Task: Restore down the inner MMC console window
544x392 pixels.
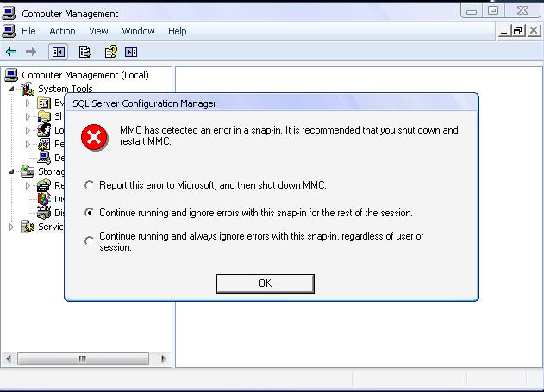Action: coord(517,31)
